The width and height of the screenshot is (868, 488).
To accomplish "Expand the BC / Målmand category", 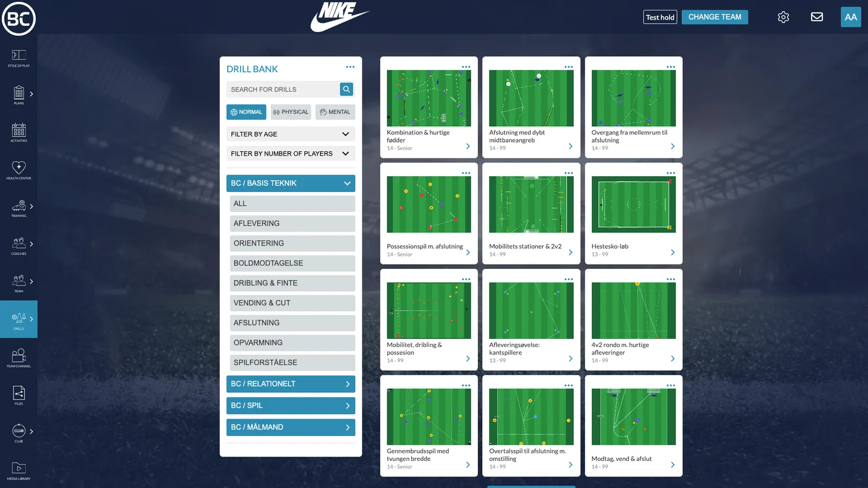I will pos(291,427).
